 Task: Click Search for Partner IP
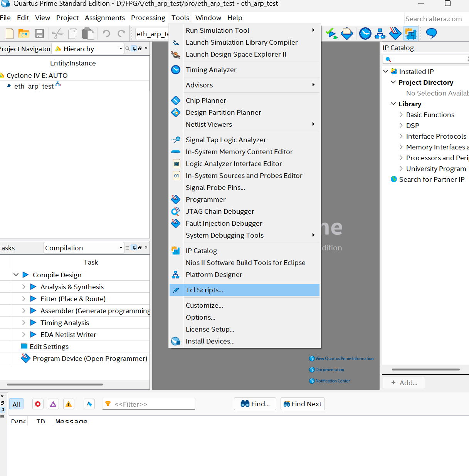pyautogui.click(x=432, y=179)
